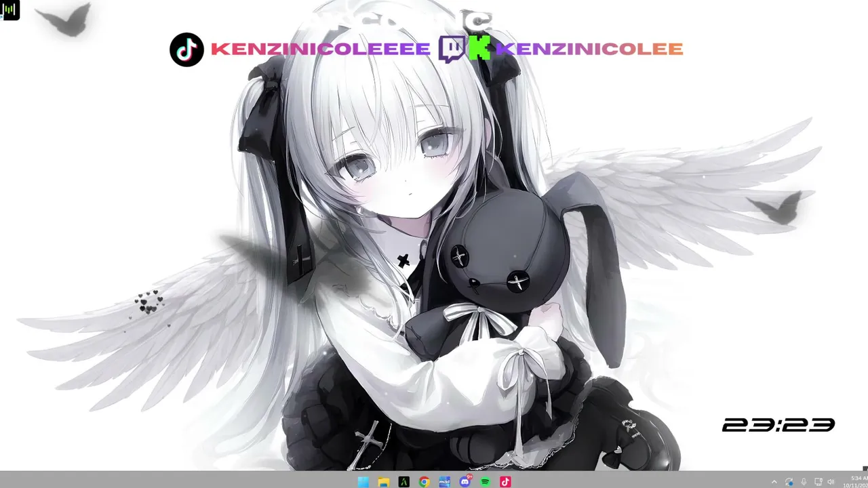
Task: Click the 23:23 desktop clock widget
Action: (778, 425)
